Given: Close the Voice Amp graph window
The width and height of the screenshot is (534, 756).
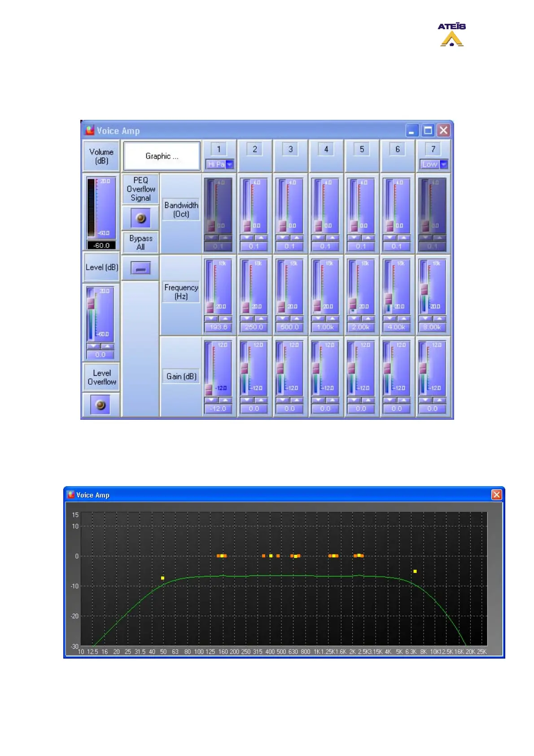Looking at the screenshot, I should (x=496, y=495).
